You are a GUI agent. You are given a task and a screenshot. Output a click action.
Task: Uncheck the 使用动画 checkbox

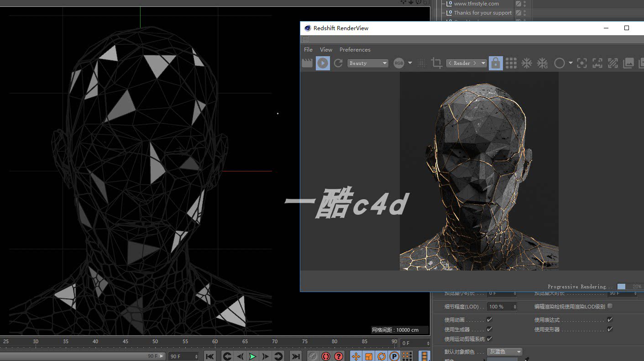[489, 319]
